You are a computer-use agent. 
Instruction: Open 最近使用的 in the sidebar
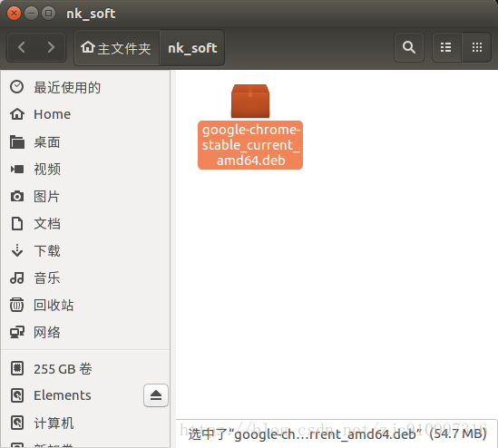point(85,87)
